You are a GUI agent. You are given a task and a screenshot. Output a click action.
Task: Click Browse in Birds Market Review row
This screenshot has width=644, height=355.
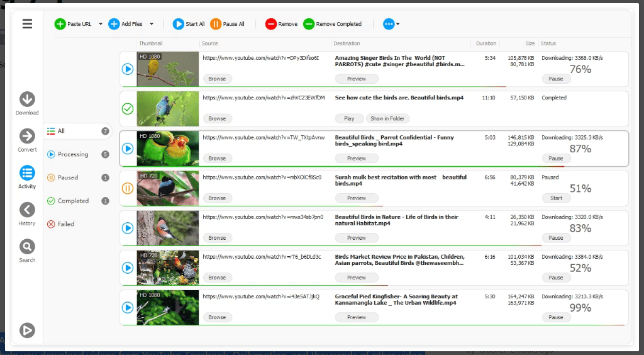(x=217, y=278)
